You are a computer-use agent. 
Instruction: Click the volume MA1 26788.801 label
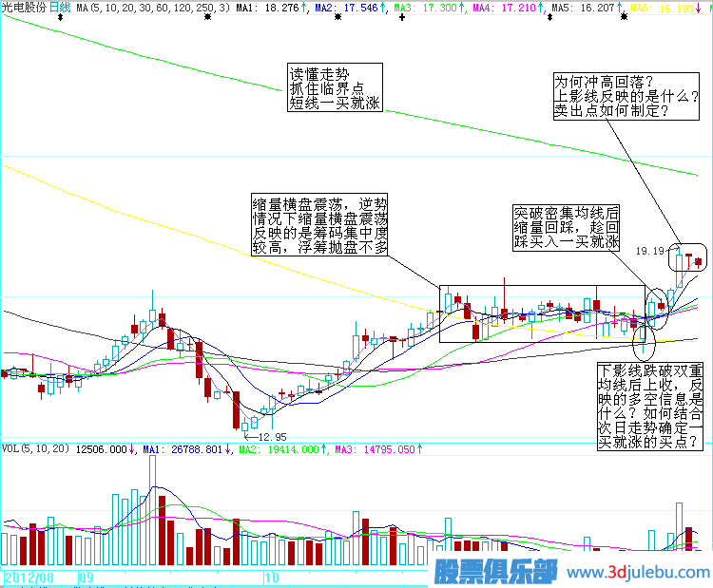185,448
